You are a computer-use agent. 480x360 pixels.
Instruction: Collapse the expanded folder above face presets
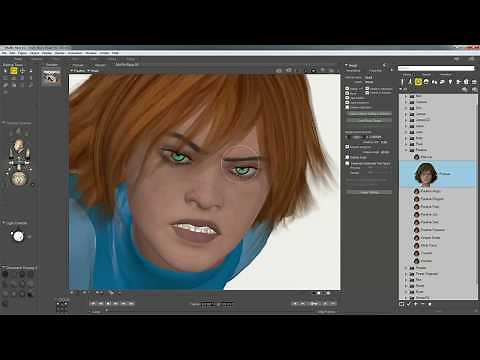coord(406,150)
